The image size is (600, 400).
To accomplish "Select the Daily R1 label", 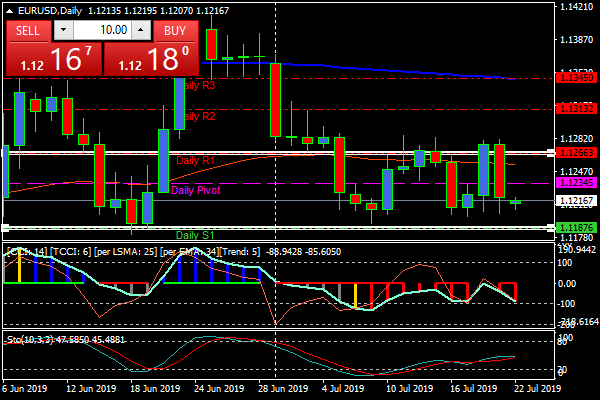I will tap(195, 160).
